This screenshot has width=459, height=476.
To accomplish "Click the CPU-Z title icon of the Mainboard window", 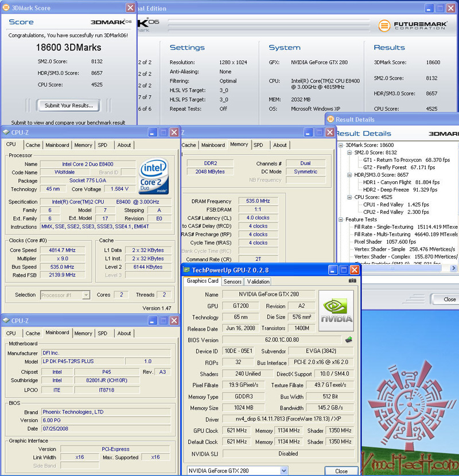I will pos(6,321).
